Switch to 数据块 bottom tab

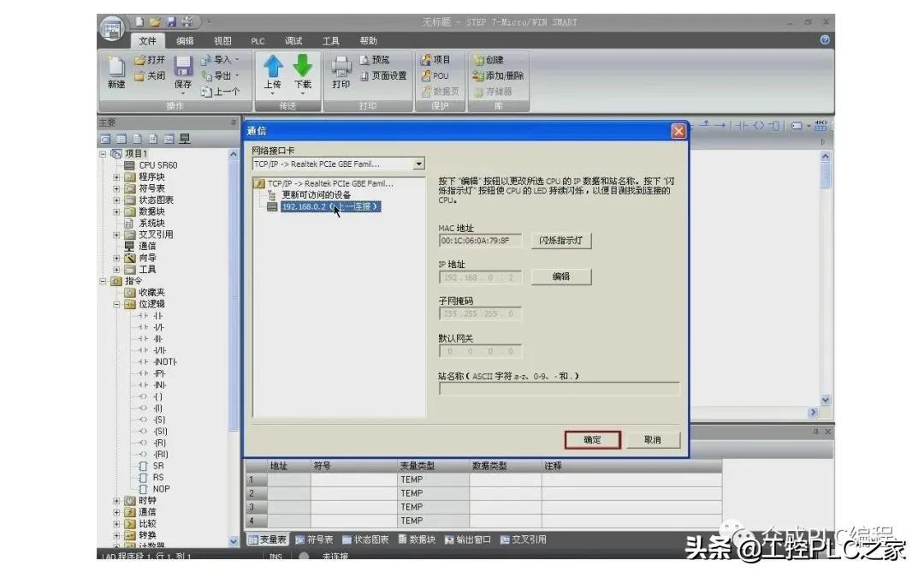pos(417,539)
